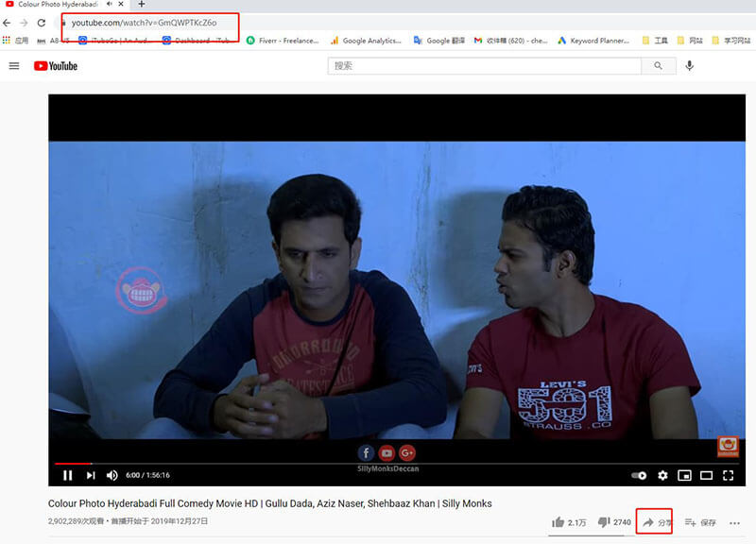Start voice search with microphone icon
The width and height of the screenshot is (756, 544).
pyautogui.click(x=690, y=65)
